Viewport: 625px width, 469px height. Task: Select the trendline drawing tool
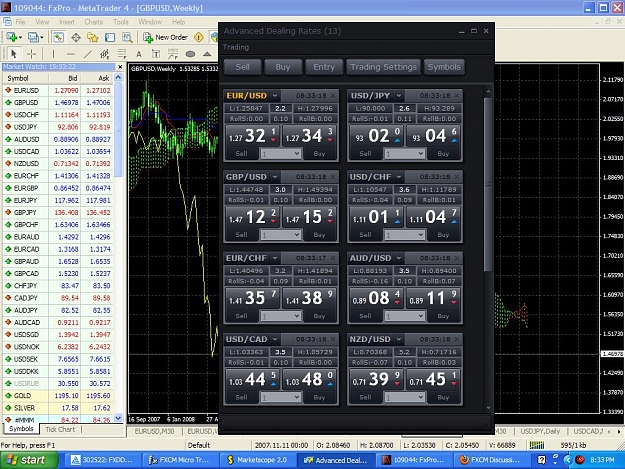(88, 53)
